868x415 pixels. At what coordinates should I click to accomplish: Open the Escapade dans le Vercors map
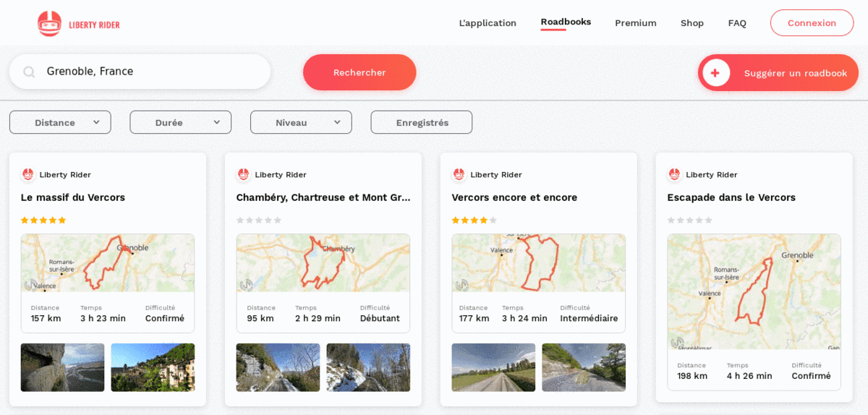click(754, 292)
